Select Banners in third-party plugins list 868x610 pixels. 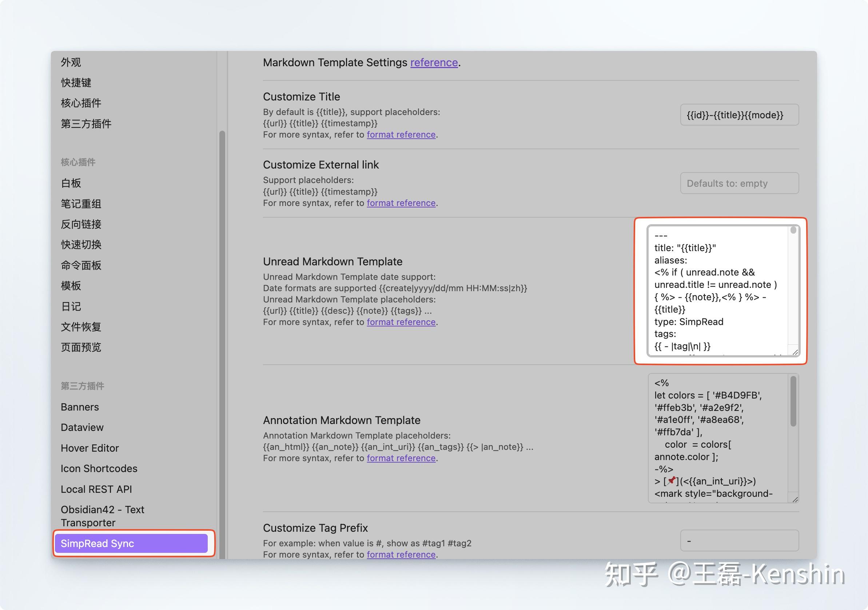pos(80,407)
